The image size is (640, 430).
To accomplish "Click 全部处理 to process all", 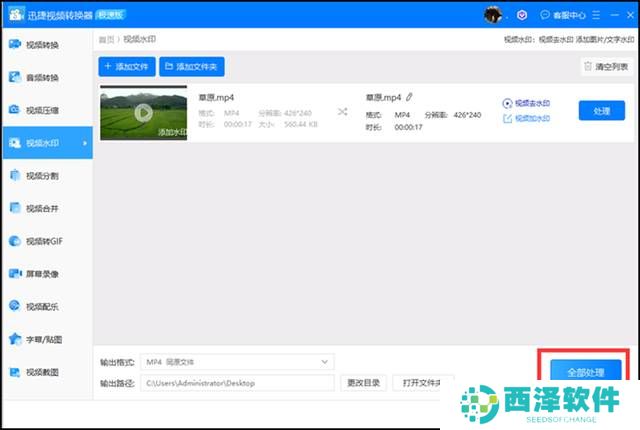I will click(x=586, y=371).
